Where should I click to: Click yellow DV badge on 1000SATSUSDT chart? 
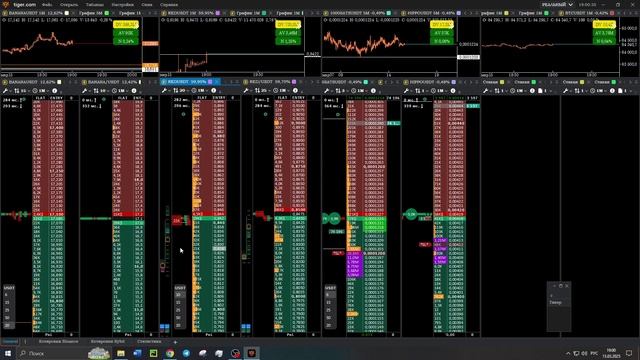pos(442,25)
